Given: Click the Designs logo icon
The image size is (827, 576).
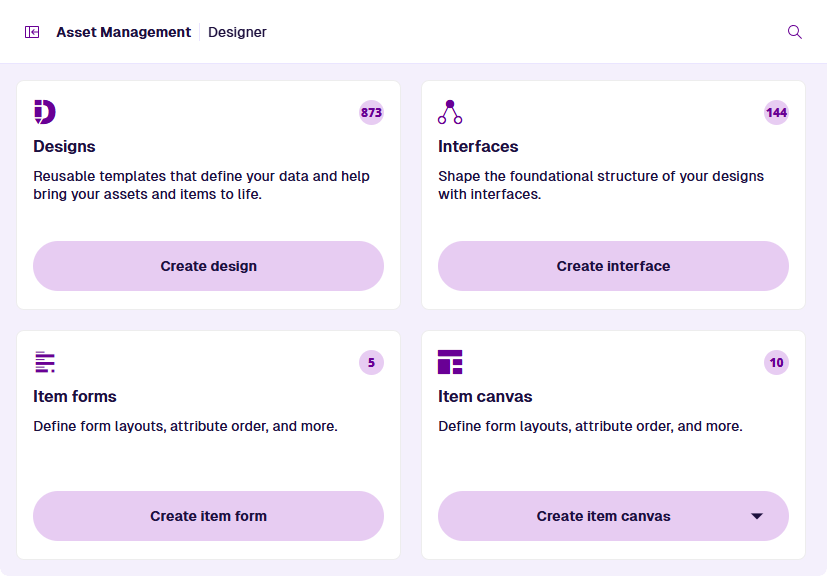Looking at the screenshot, I should pyautogui.click(x=45, y=112).
